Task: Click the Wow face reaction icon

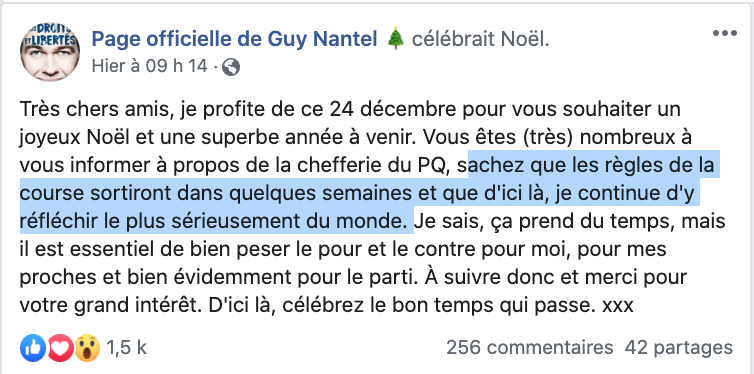Action: click(x=87, y=348)
